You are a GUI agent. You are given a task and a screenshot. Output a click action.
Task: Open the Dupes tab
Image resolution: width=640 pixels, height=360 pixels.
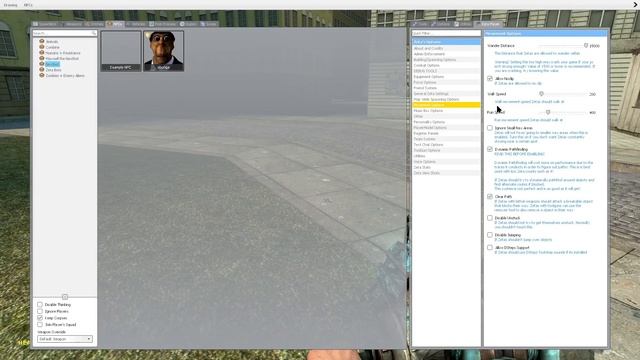(189, 24)
